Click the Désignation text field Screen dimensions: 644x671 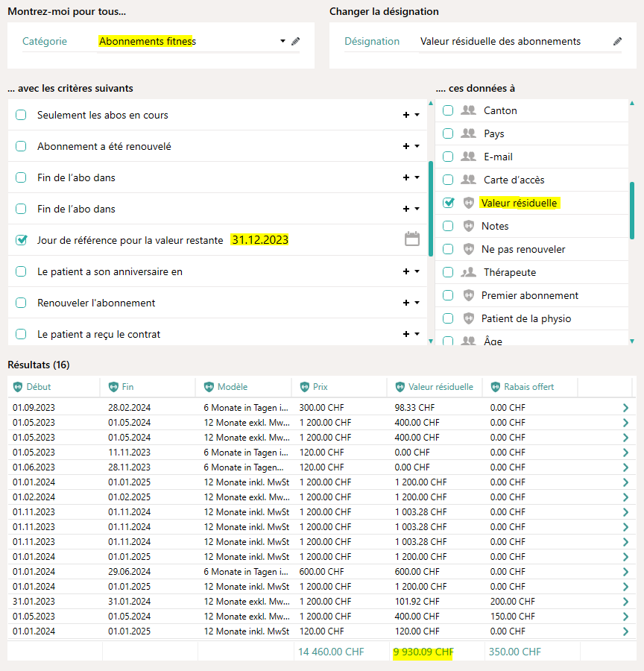pyautogui.click(x=514, y=42)
